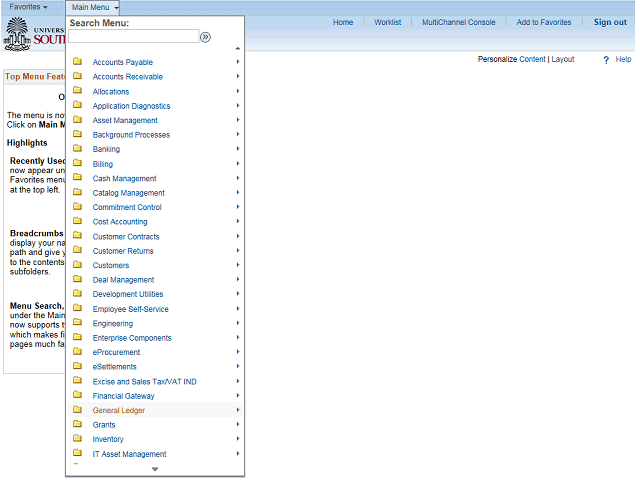The image size is (640, 480).
Task: Click the folder icon beside Background Processes
Action: pos(78,134)
